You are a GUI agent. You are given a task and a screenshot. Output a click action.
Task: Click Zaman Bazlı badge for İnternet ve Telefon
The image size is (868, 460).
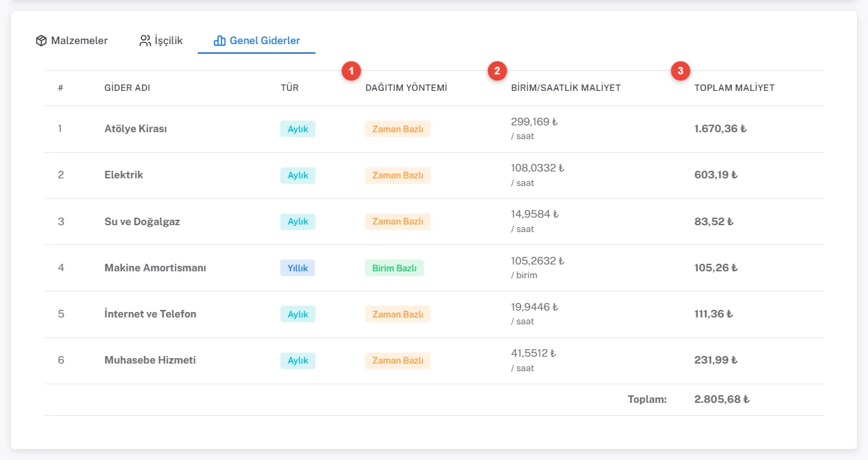coord(397,314)
